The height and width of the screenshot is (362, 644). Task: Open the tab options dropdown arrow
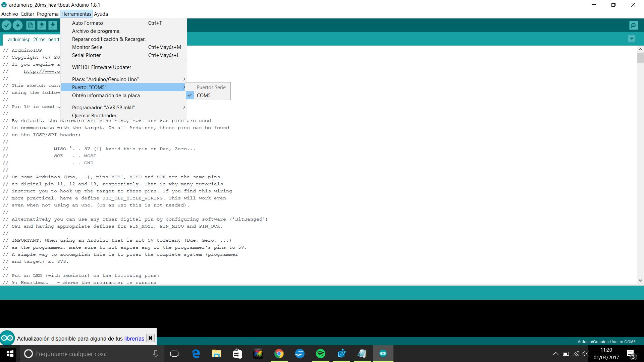click(632, 39)
